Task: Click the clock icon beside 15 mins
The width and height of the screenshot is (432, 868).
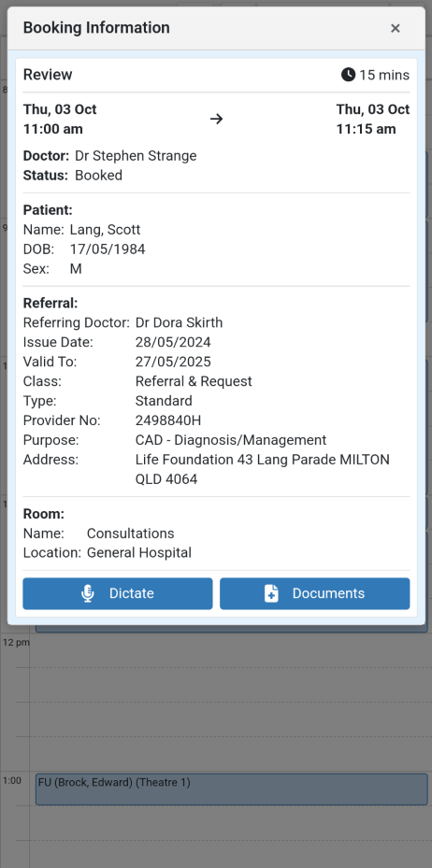Action: coord(348,74)
